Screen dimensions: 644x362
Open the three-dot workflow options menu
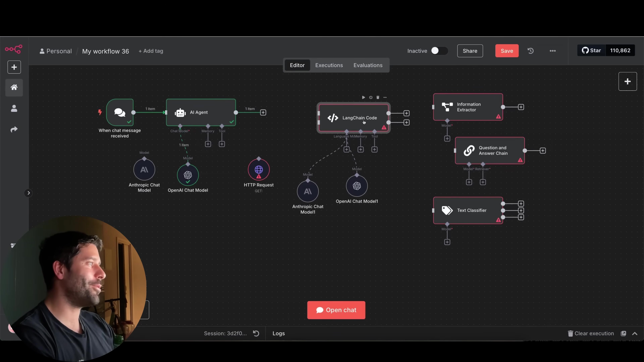click(x=552, y=51)
